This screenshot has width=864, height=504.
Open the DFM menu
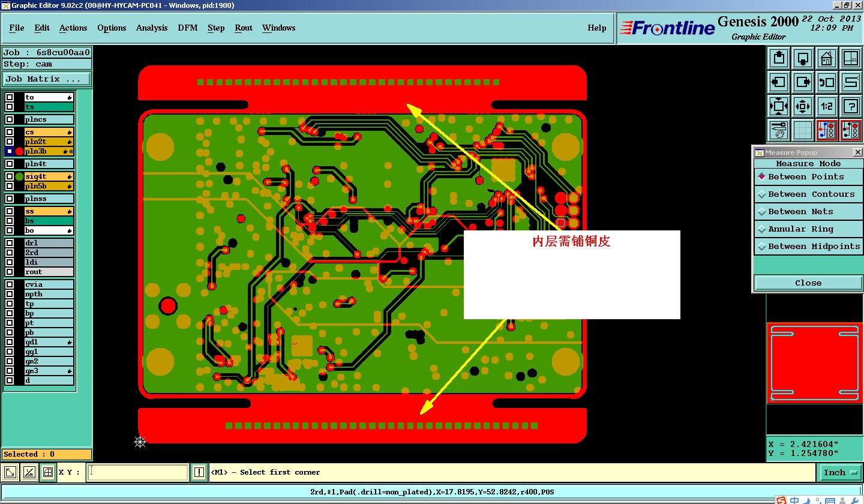(x=188, y=28)
